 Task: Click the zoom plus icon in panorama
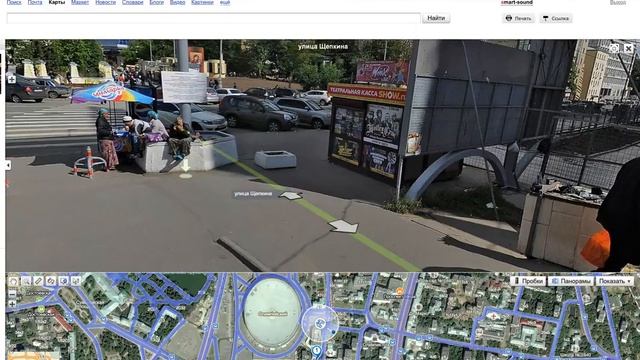pyautogui.click(x=11, y=79)
